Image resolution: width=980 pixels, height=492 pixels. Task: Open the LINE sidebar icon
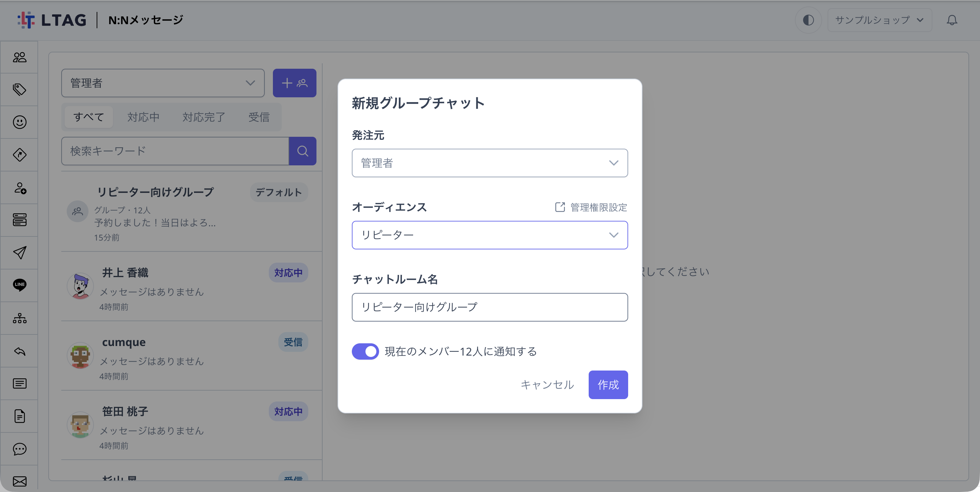pyautogui.click(x=19, y=285)
